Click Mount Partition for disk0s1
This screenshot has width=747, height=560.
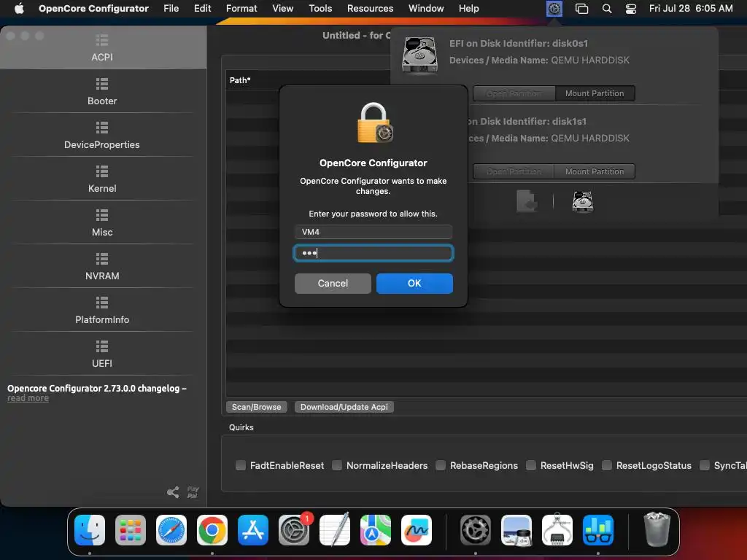point(595,93)
